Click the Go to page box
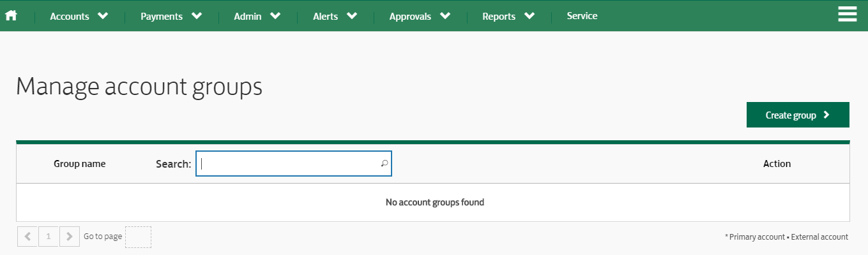The width and height of the screenshot is (868, 255). pos(138,237)
